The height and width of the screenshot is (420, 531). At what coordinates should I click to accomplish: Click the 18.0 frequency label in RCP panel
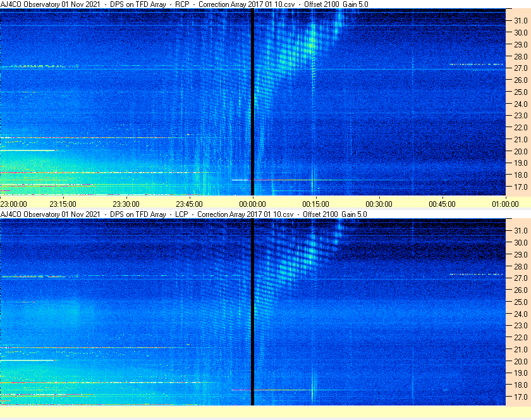pyautogui.click(x=521, y=175)
